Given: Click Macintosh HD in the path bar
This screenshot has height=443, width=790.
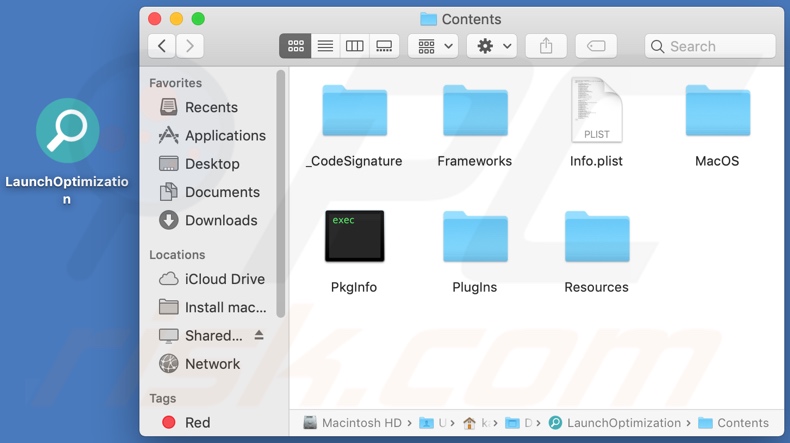Looking at the screenshot, I should click(352, 423).
